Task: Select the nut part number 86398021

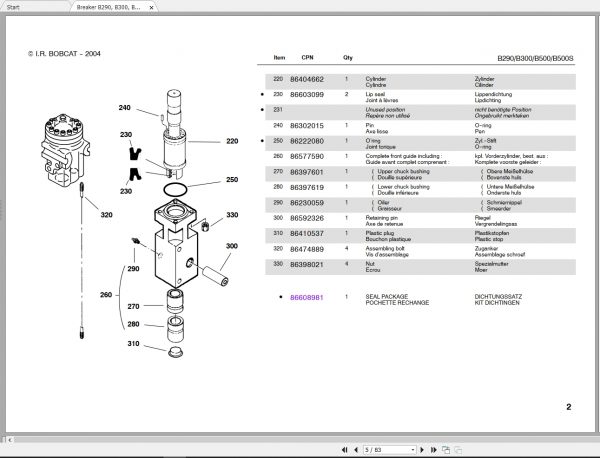Action: [x=307, y=264]
